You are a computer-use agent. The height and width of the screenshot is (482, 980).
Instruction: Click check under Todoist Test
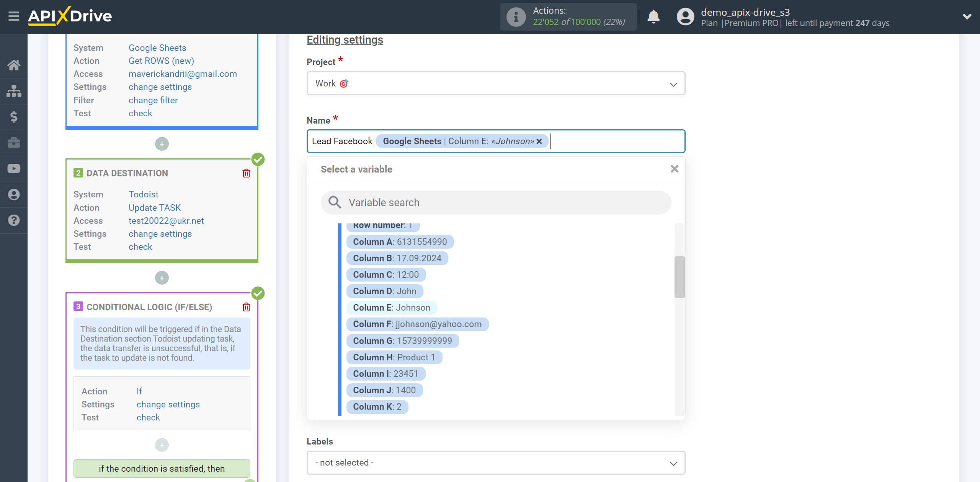tap(140, 247)
